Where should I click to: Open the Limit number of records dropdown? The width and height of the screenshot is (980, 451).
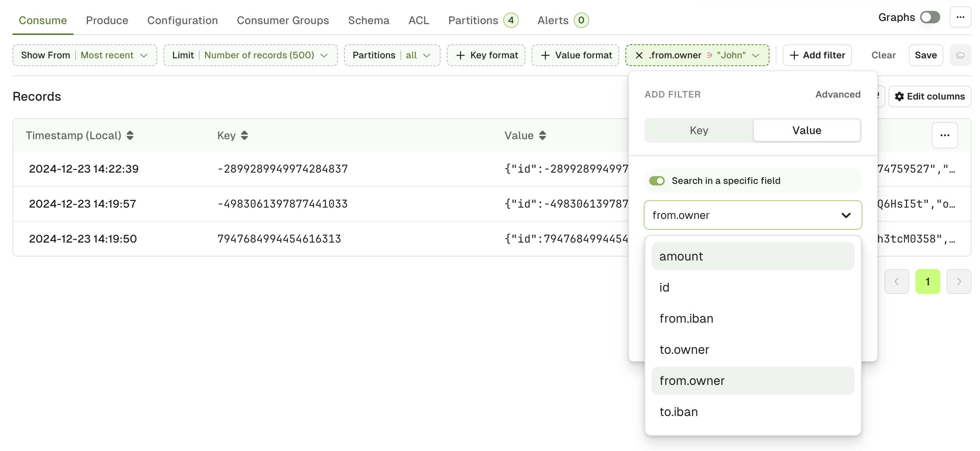click(250, 55)
